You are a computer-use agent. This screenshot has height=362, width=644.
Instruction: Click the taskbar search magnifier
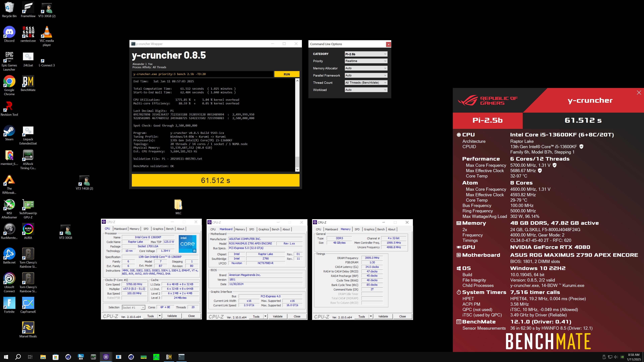[18, 357]
